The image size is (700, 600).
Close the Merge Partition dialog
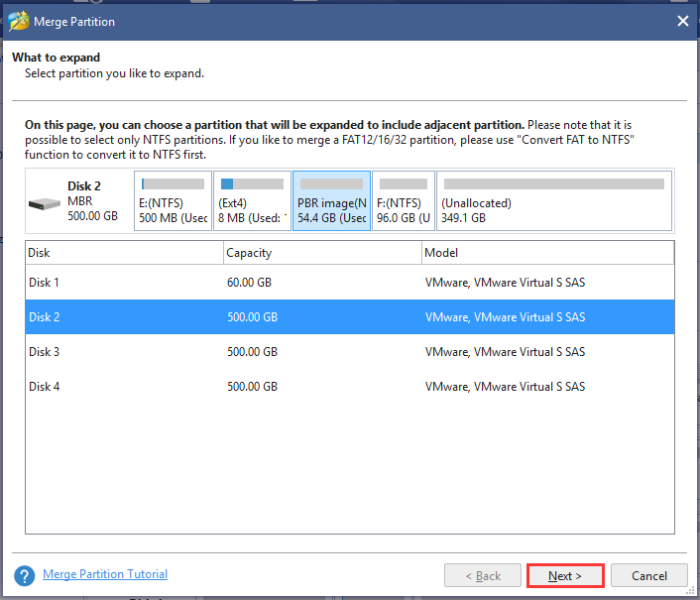(x=682, y=20)
